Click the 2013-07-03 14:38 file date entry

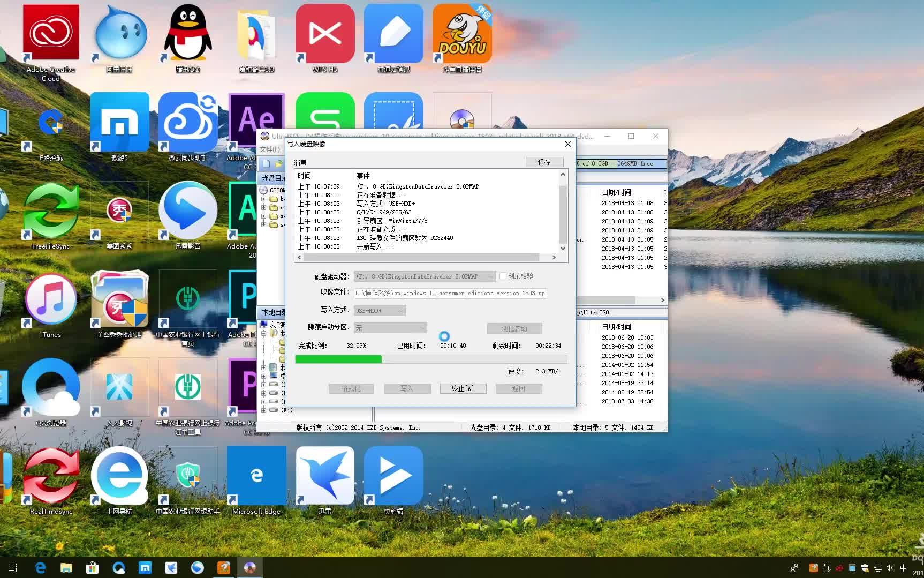627,401
